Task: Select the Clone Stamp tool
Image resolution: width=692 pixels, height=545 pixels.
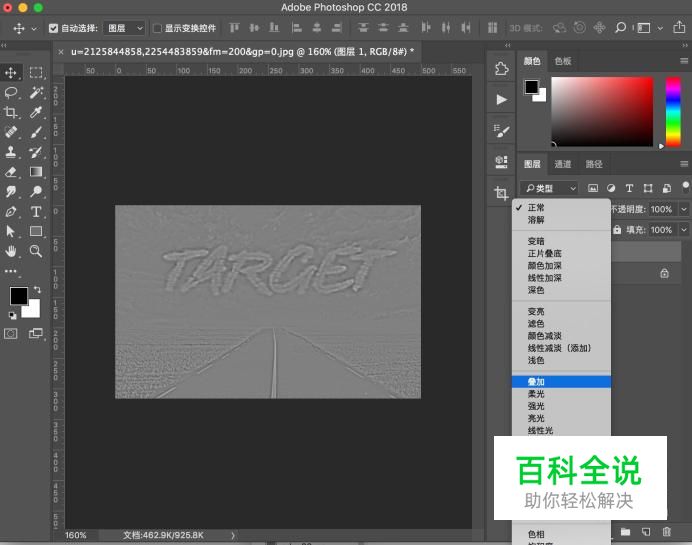Action: (11, 152)
